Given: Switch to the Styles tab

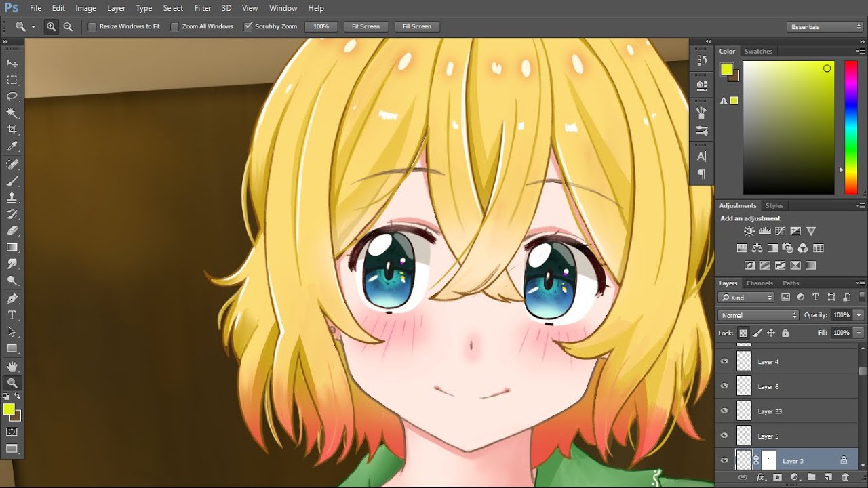Looking at the screenshot, I should pos(774,205).
